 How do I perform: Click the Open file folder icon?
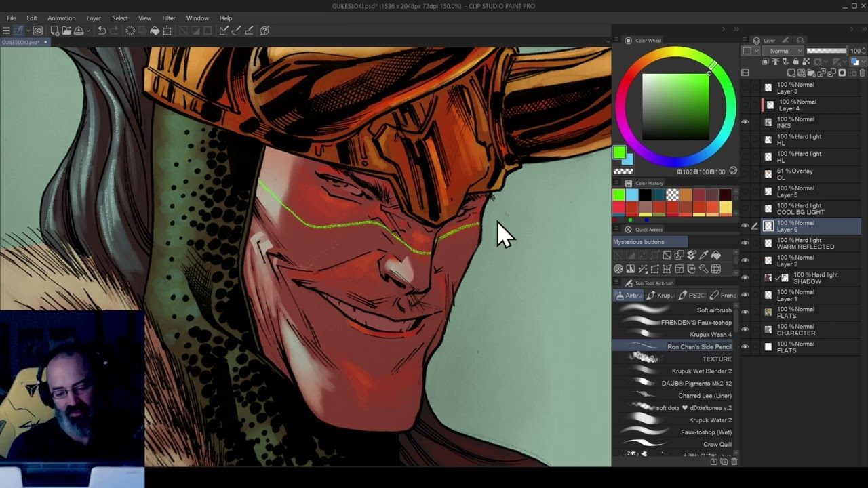pyautogui.click(x=66, y=30)
